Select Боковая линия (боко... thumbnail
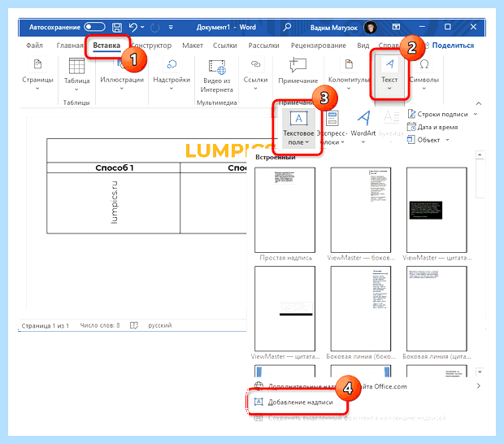Viewport: 504px width, 444px height. 361,308
